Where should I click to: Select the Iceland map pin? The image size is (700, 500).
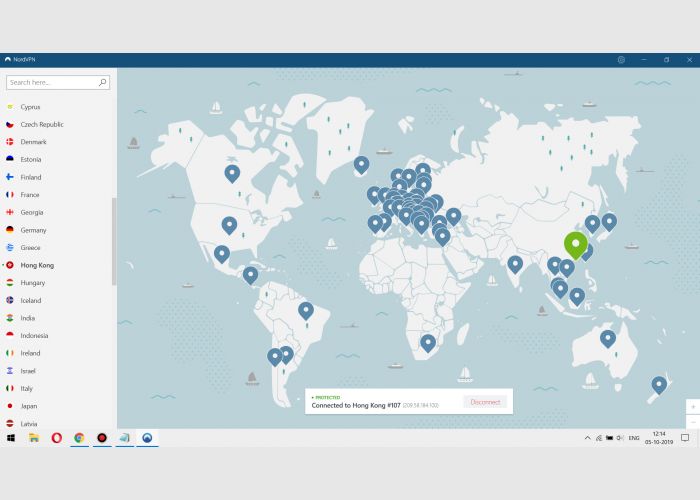(362, 165)
